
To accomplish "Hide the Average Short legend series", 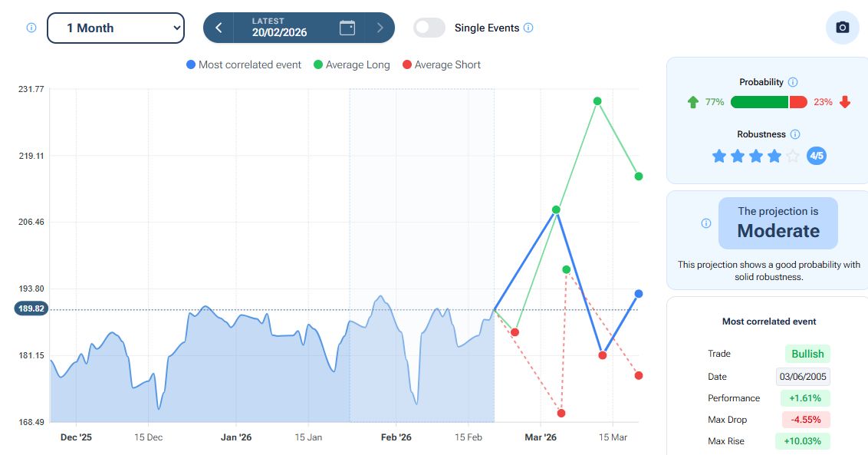I will [x=441, y=65].
